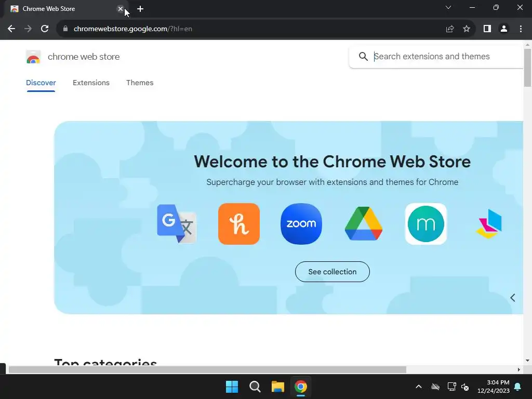
Task: Expand the tab search chevron
Action: tap(448, 7)
